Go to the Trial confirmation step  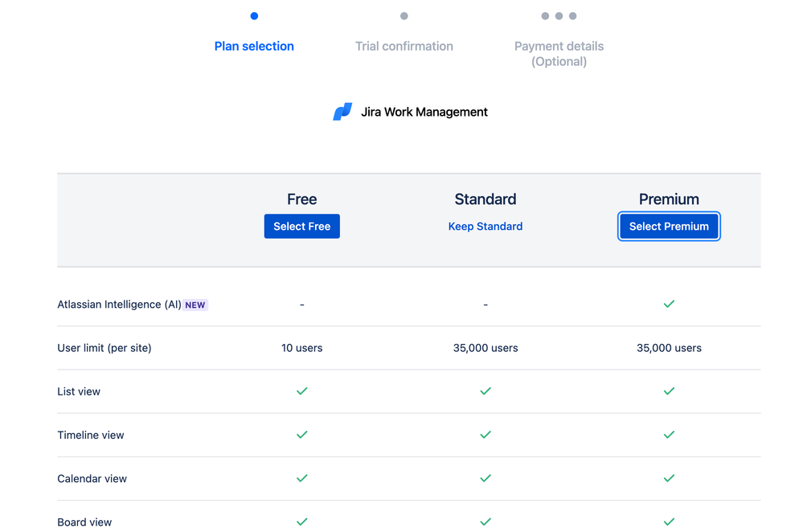tap(404, 46)
